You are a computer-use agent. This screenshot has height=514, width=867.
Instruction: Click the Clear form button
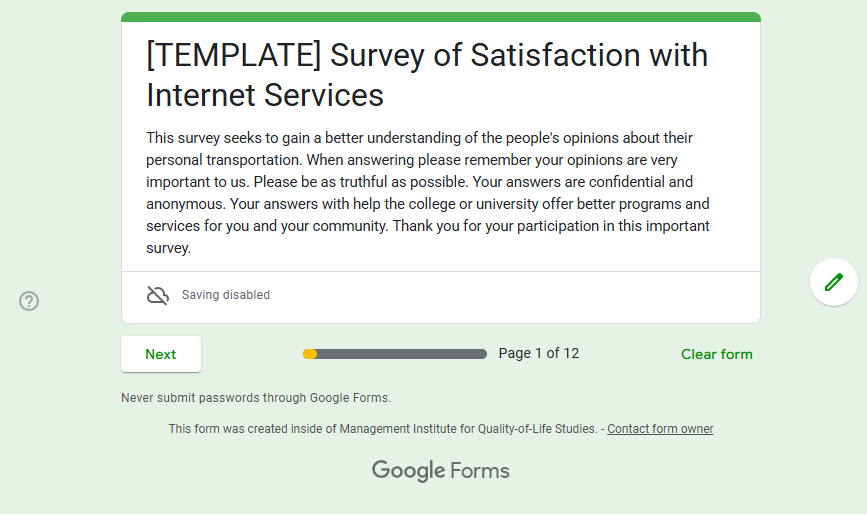coord(716,354)
